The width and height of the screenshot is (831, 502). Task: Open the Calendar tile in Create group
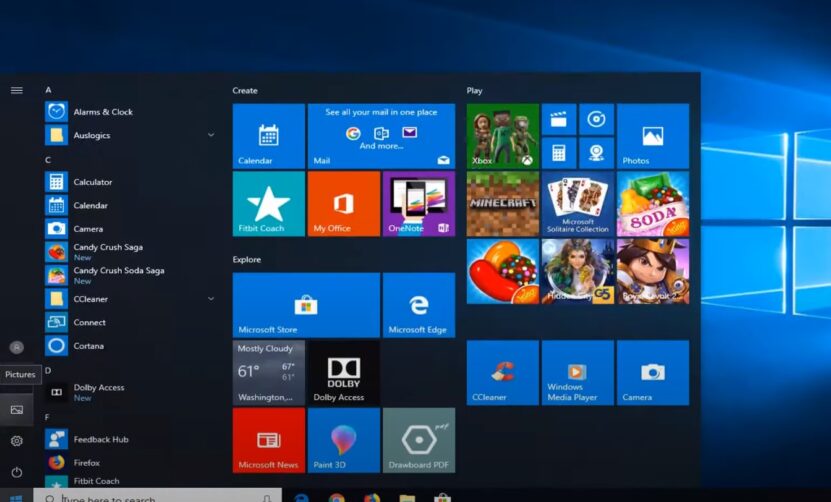[269, 136]
